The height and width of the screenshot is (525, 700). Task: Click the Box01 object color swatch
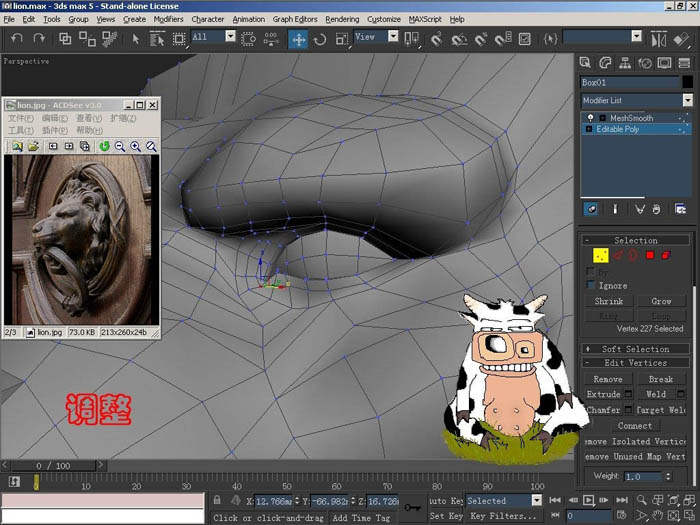click(688, 82)
